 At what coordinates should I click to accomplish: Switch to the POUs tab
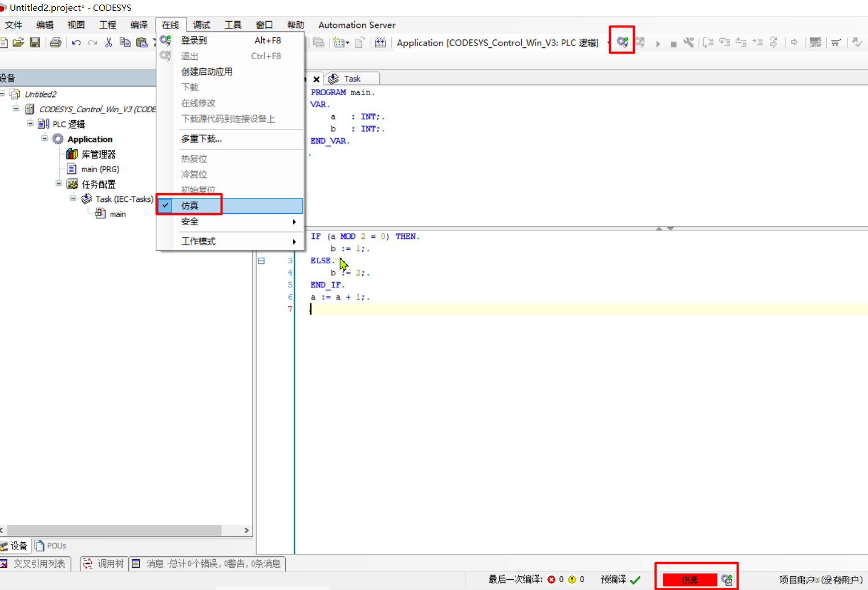[x=50, y=546]
